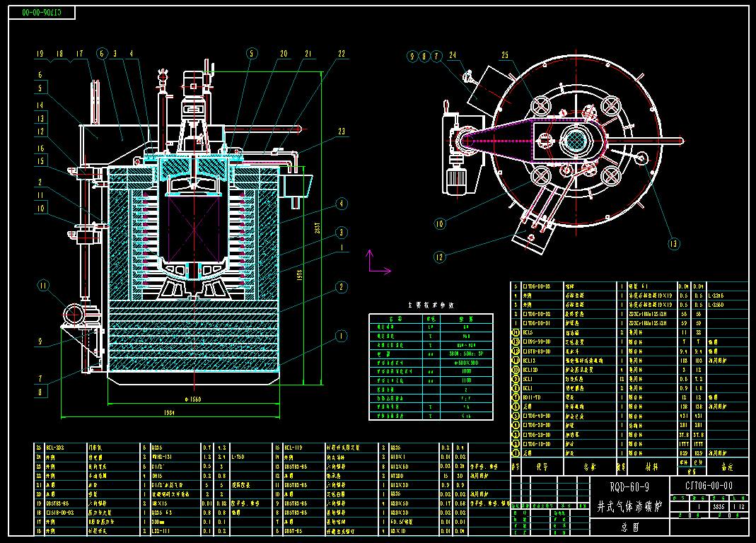The image size is (756, 543).
Task: Select the 'CJ706-40-00' code cell in the parts list
Action: click(x=542, y=416)
